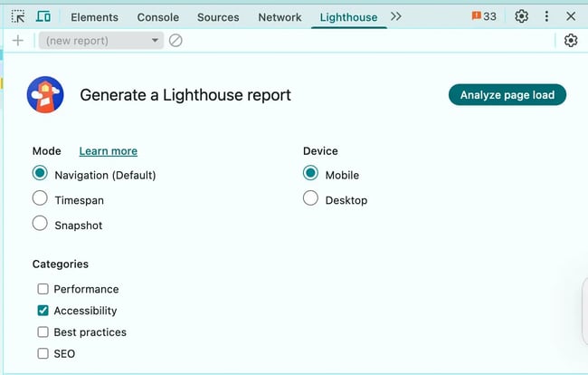Open the (new report) dropdown
588x375 pixels.
coord(101,41)
